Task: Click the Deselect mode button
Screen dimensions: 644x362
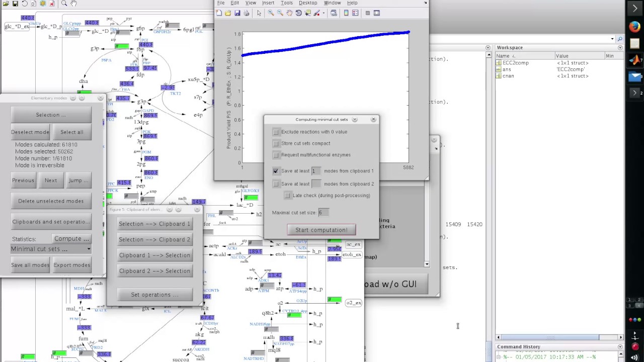Action: 30,132
